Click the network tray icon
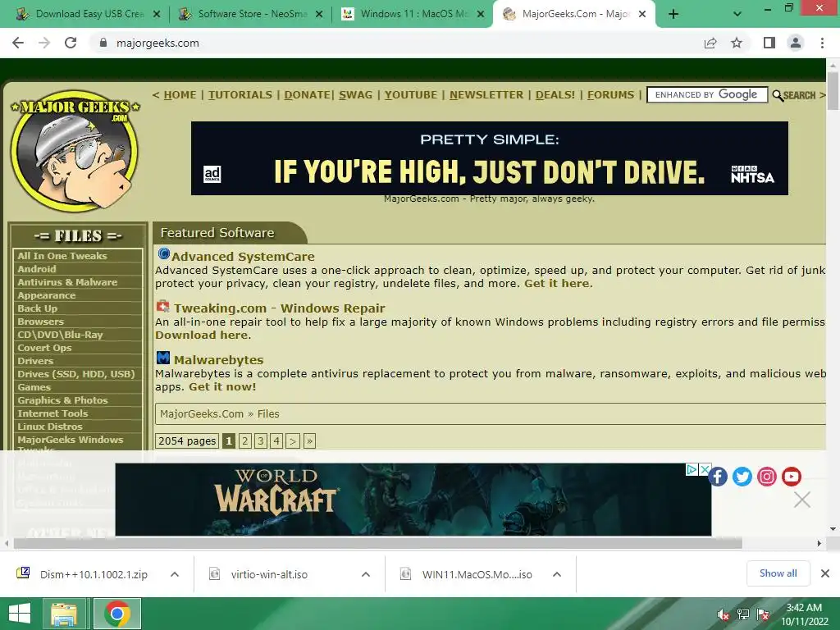 click(743, 614)
